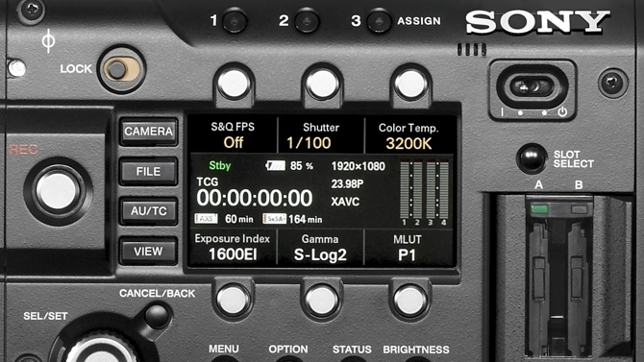Click the STATUS label
The image size is (644, 362).
click(x=352, y=350)
